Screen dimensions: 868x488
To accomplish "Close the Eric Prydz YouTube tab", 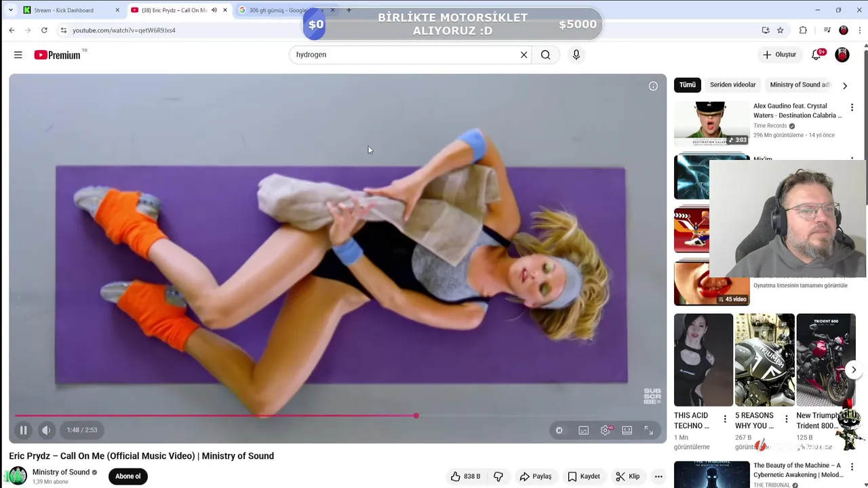I will pyautogui.click(x=225, y=10).
